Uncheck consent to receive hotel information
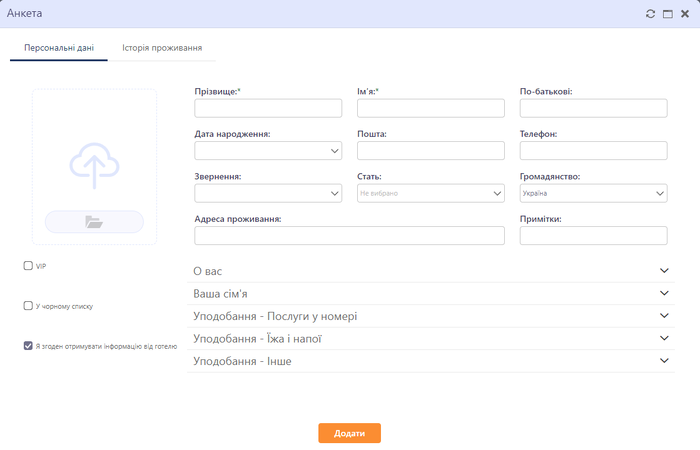Screen dimensions: 700x450 tap(28, 346)
